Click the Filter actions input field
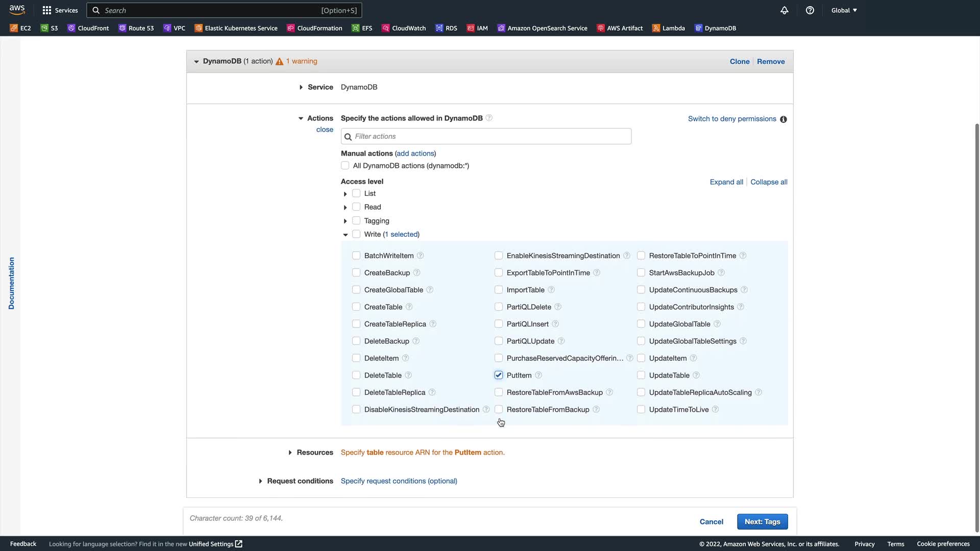980x551 pixels. click(486, 136)
